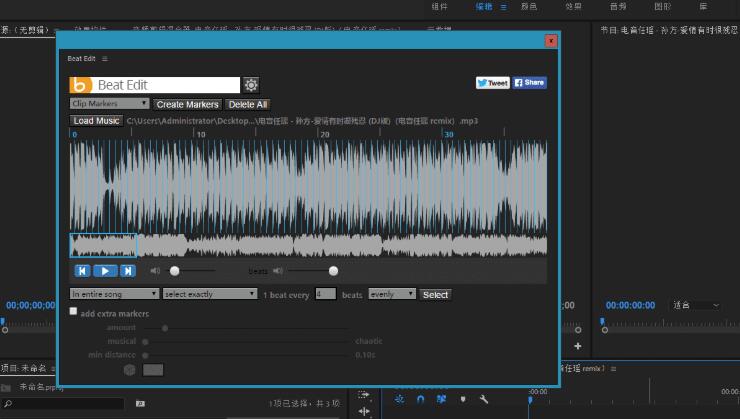Open the Beat Edit panel menu icon
The width and height of the screenshot is (740, 419).
point(105,59)
